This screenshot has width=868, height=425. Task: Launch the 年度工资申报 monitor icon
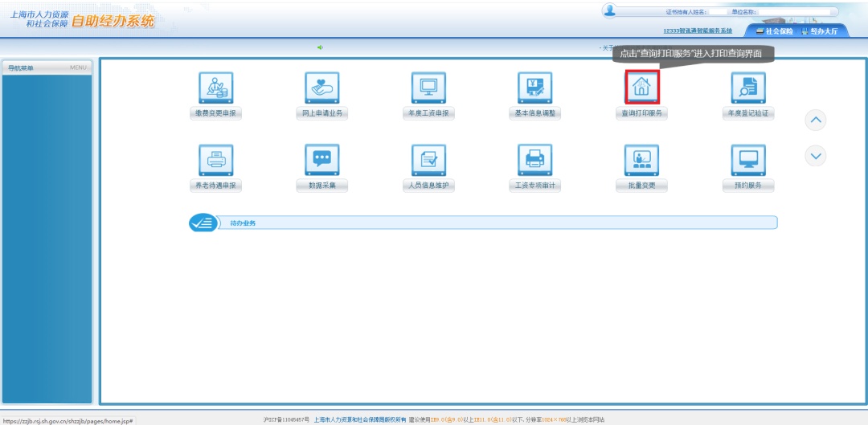tap(428, 88)
